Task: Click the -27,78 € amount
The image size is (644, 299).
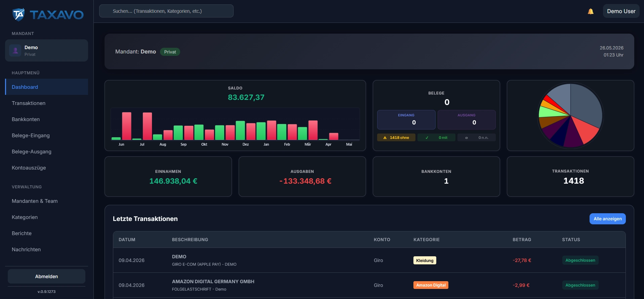Action: pyautogui.click(x=522, y=260)
